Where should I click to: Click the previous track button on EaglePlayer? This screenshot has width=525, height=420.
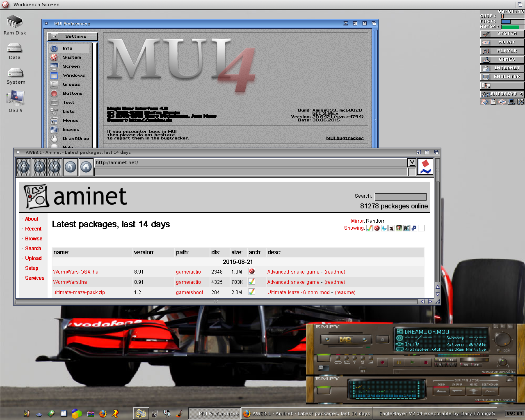coord(440,360)
